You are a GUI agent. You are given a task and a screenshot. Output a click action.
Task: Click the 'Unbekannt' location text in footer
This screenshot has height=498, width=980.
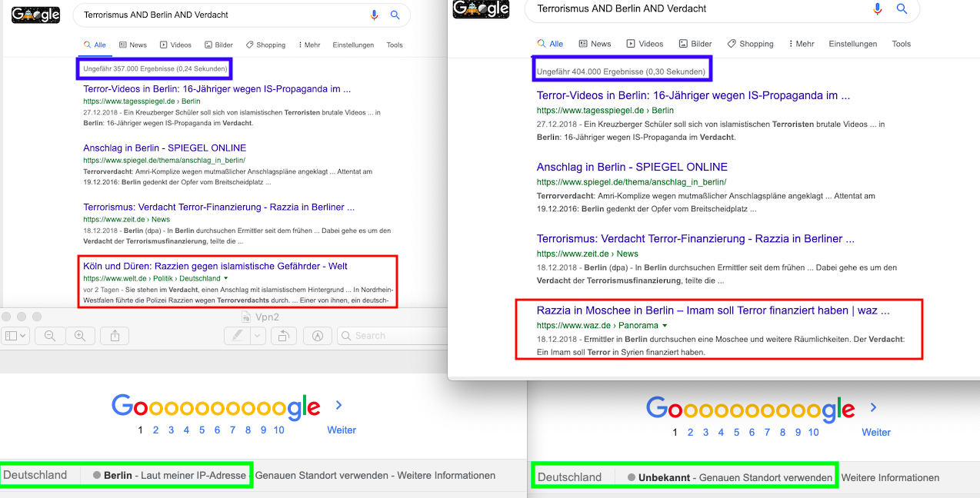pos(664,477)
